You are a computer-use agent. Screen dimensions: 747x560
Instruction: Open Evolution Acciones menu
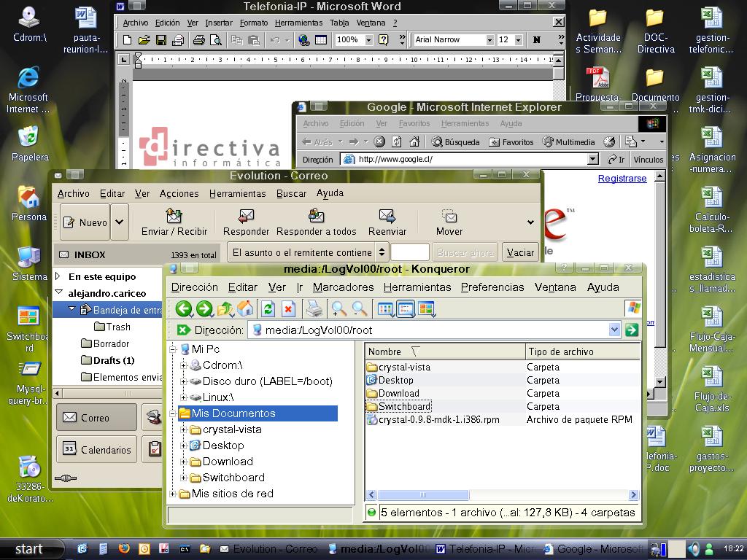pos(179,193)
